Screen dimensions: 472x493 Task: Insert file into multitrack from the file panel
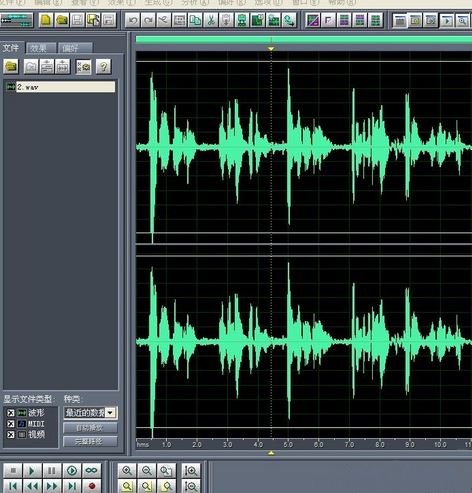[47, 67]
